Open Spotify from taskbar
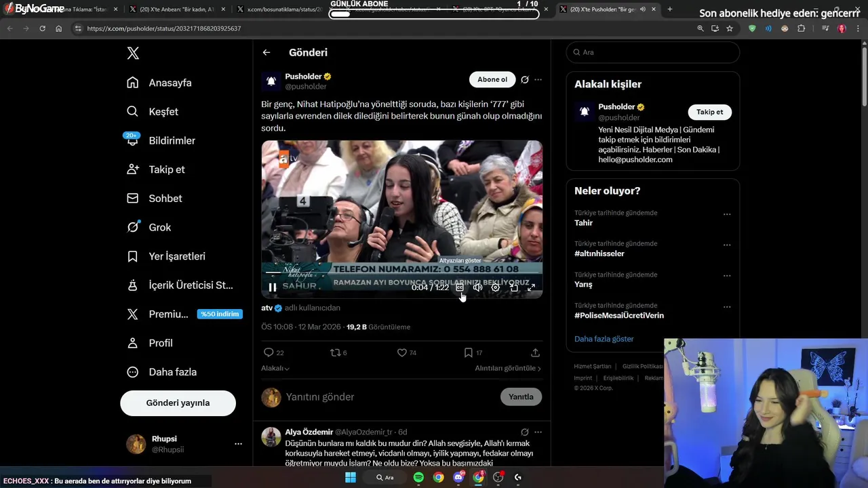The image size is (868, 488). [418, 477]
